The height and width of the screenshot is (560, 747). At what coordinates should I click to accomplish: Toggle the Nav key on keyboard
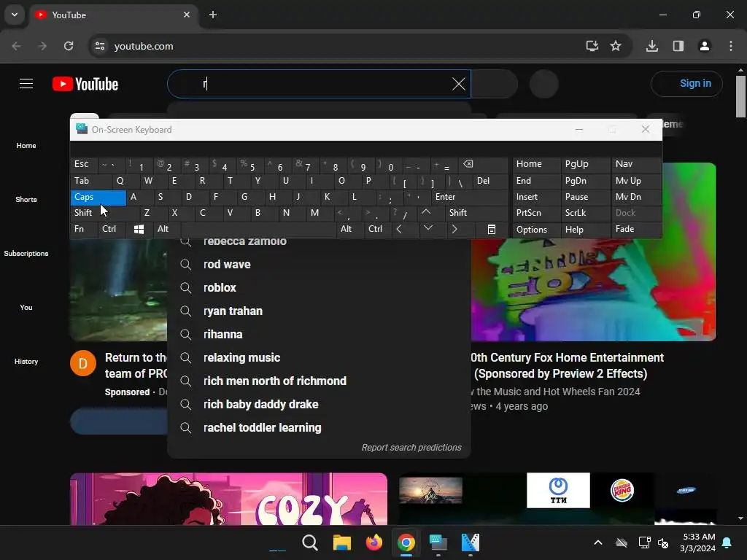[x=636, y=164]
